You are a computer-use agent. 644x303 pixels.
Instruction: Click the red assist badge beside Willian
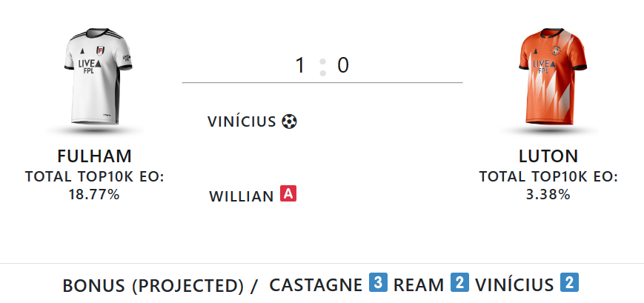point(288,193)
